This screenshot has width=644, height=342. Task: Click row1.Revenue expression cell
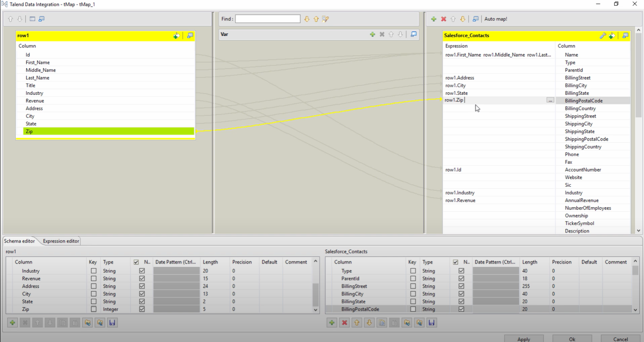499,200
